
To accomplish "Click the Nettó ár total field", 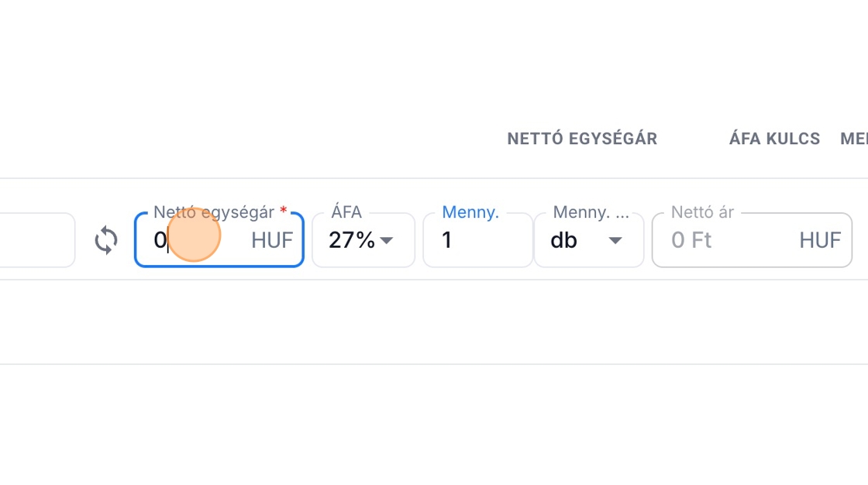I will tap(750, 240).
